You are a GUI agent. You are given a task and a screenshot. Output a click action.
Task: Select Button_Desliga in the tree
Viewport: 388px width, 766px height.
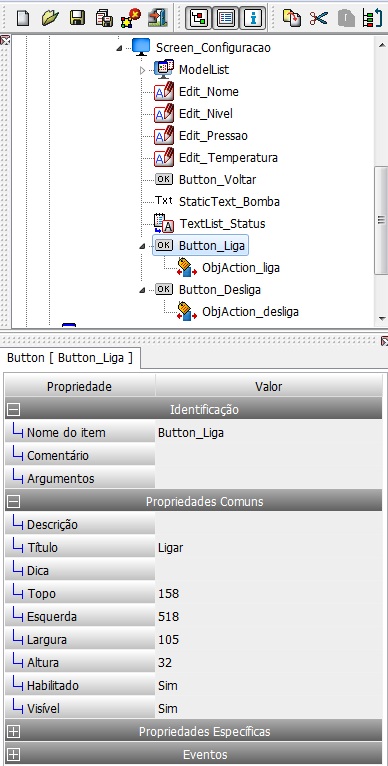click(219, 289)
